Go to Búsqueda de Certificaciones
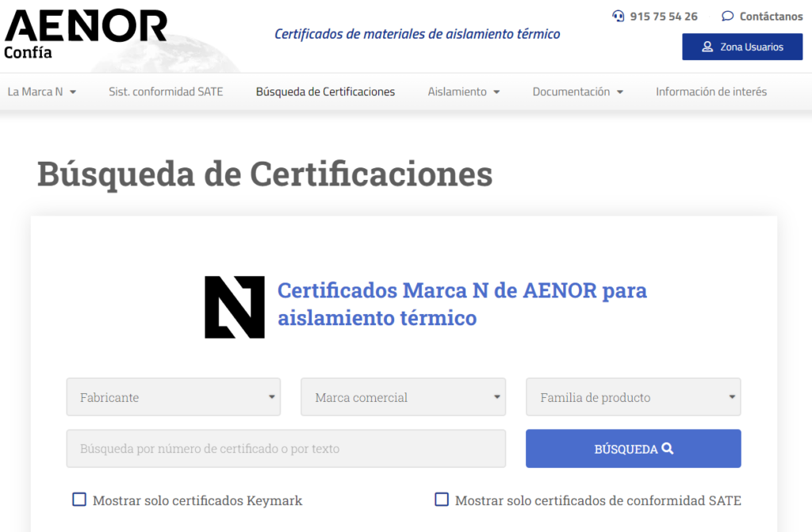This screenshot has width=812, height=532. (x=325, y=92)
